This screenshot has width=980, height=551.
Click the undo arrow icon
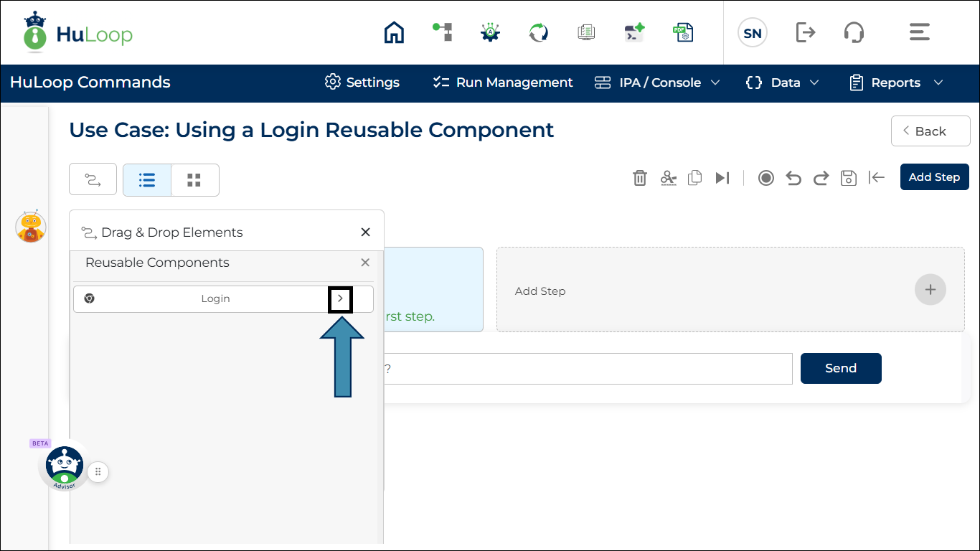point(793,177)
